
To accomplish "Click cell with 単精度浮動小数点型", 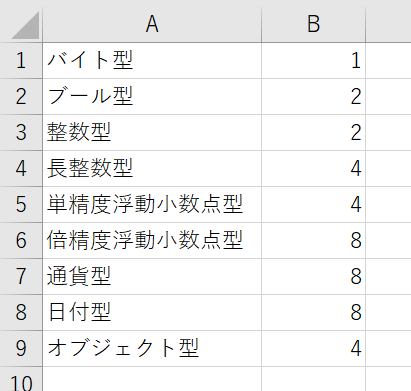I will [x=152, y=204].
